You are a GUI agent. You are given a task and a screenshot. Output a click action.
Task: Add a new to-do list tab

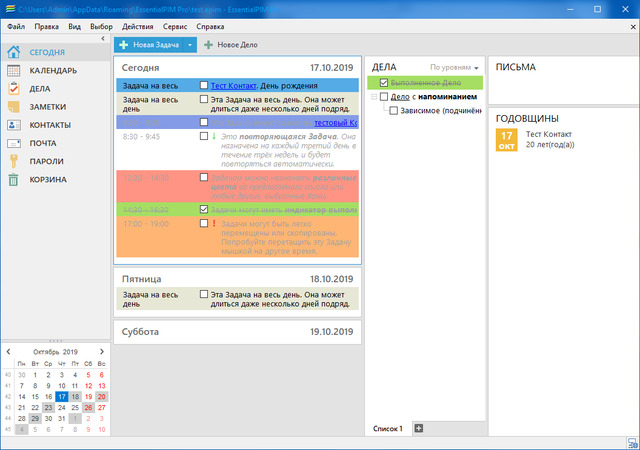click(x=419, y=429)
